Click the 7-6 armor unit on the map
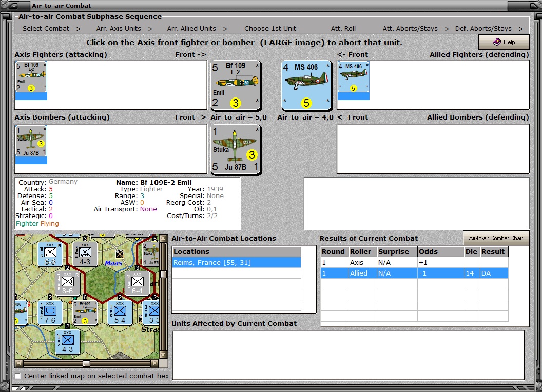Viewport: 542px width, 392px height. click(x=50, y=312)
